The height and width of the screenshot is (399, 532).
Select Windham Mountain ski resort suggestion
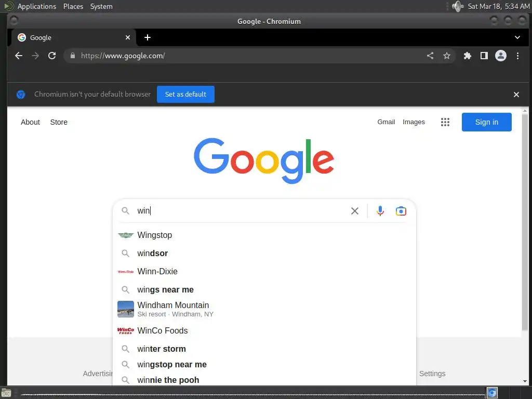pos(264,309)
